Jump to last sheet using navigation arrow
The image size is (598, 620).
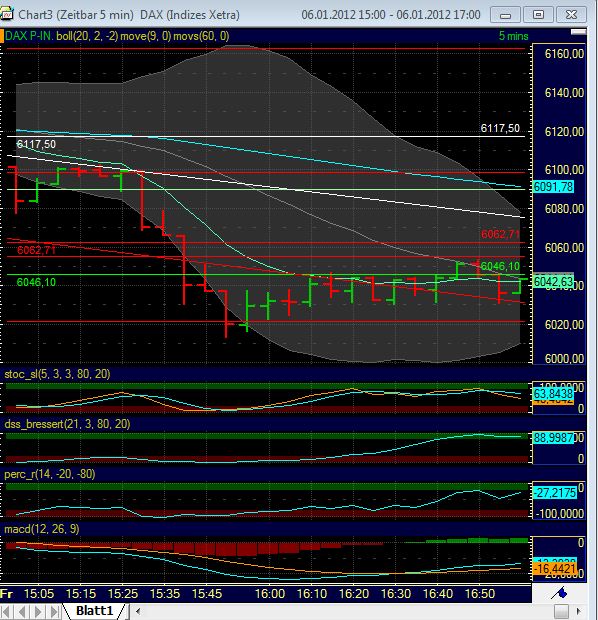55,611
